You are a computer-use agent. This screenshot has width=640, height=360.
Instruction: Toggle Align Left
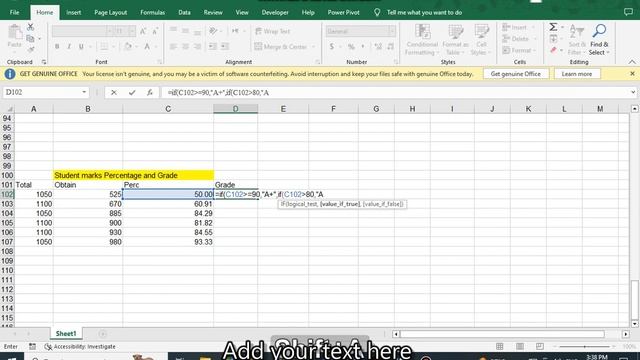click(173, 47)
